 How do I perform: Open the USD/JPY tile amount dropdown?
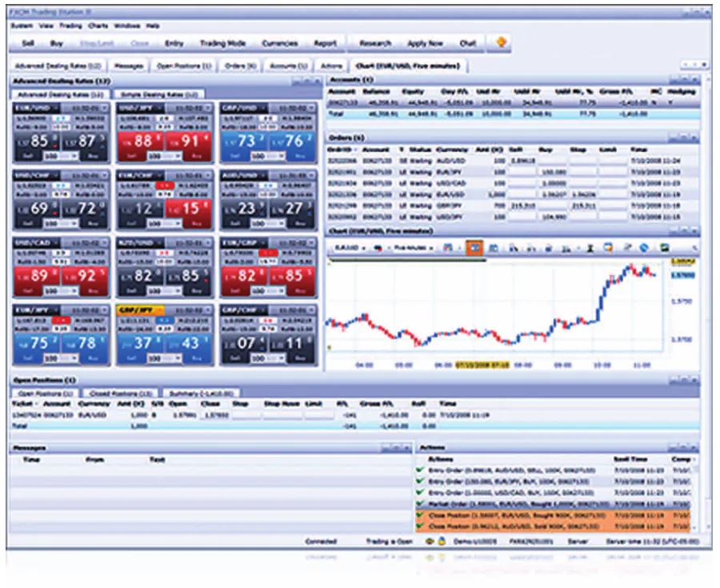(x=164, y=156)
